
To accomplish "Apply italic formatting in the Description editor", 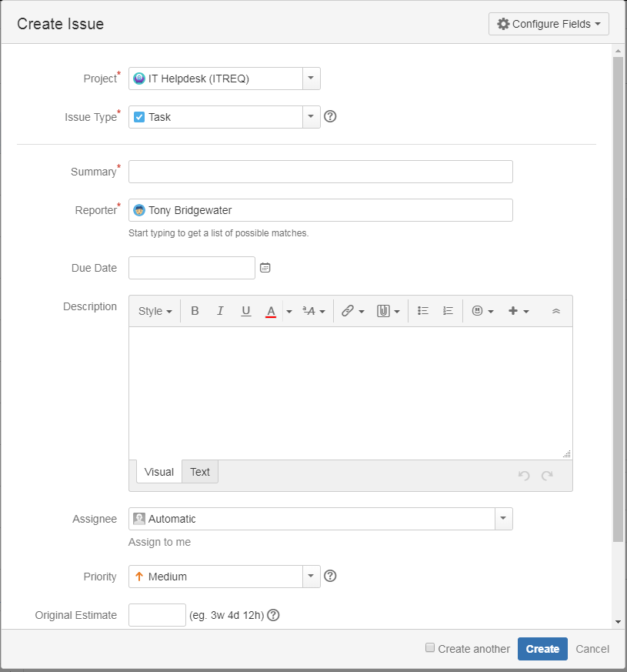I will pos(220,310).
